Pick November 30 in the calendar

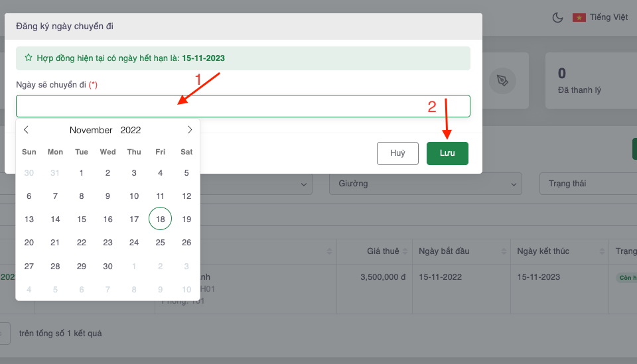[x=107, y=266]
